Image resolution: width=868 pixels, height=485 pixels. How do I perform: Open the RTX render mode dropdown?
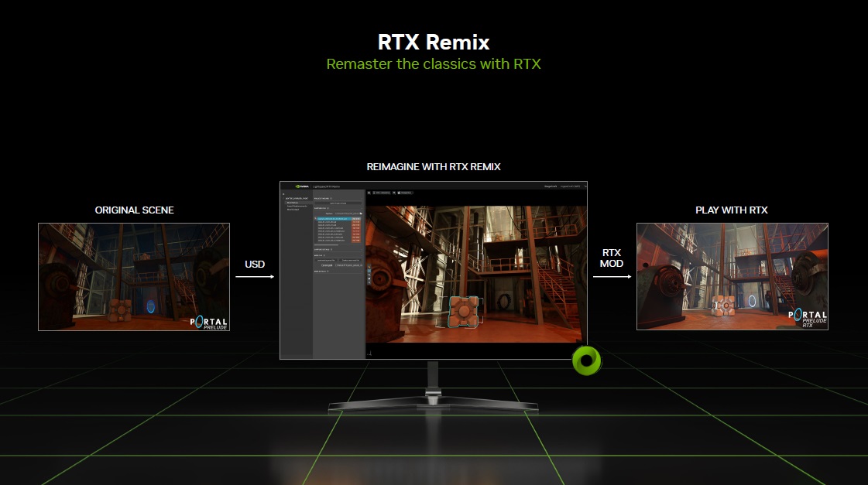[x=383, y=192]
